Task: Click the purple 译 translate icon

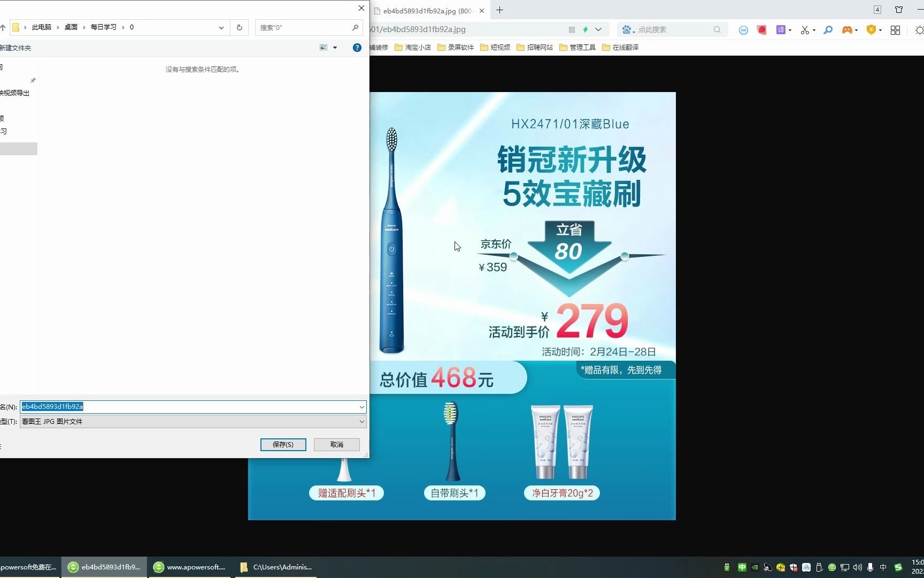Action: click(x=781, y=30)
